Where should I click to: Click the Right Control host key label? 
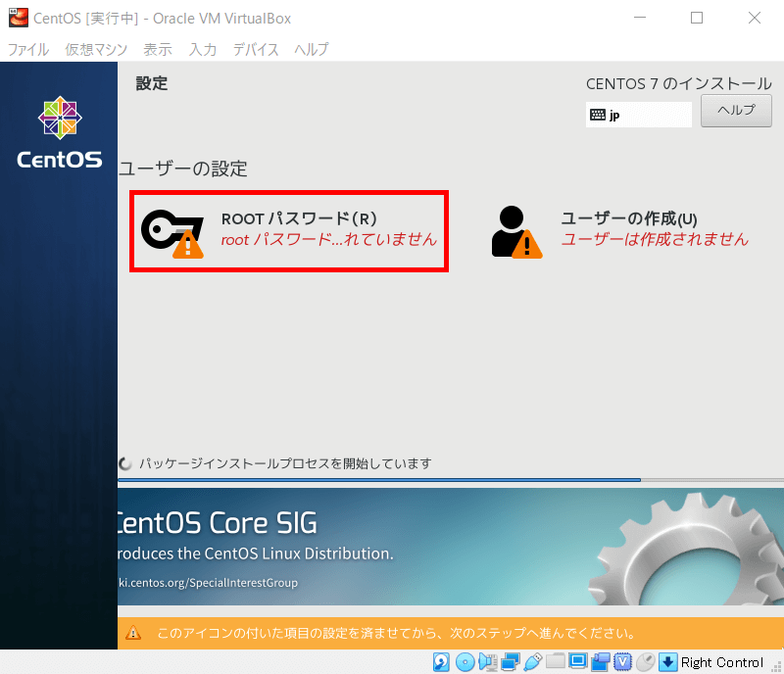pyautogui.click(x=722, y=662)
